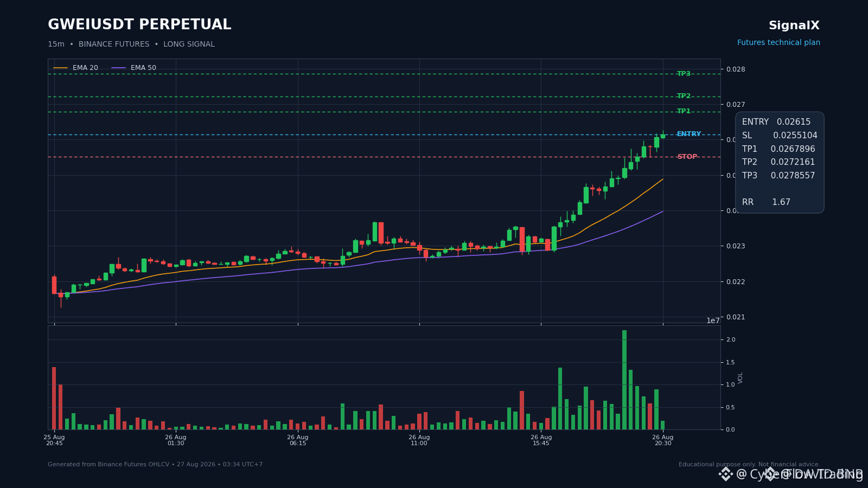
Task: Click the 0.027 price axis label
Action: (x=736, y=105)
